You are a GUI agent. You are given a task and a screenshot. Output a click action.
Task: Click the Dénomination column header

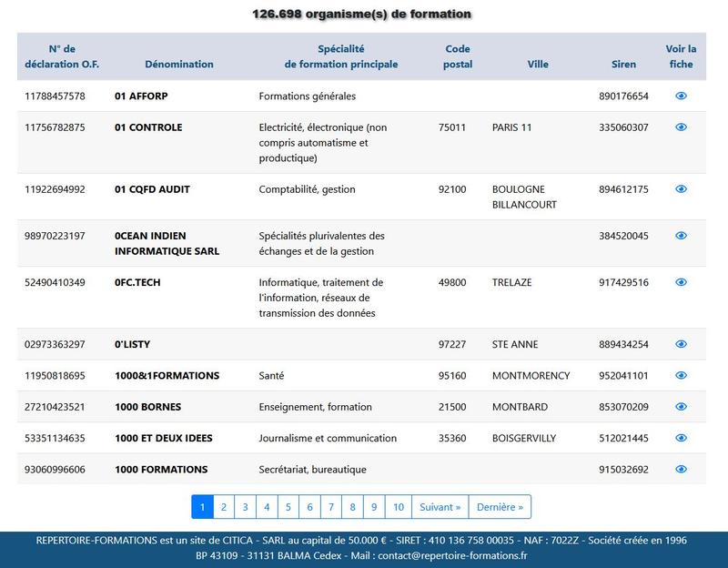179,64
